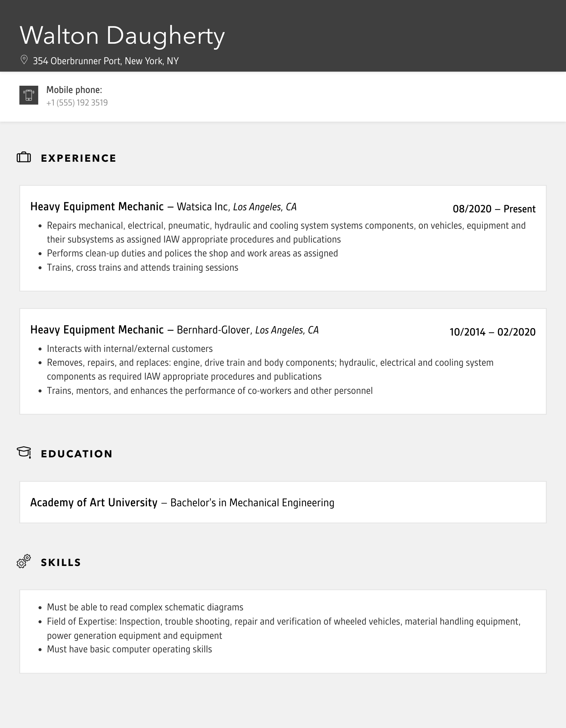Click the Bernhard-Glover job title line

174,330
